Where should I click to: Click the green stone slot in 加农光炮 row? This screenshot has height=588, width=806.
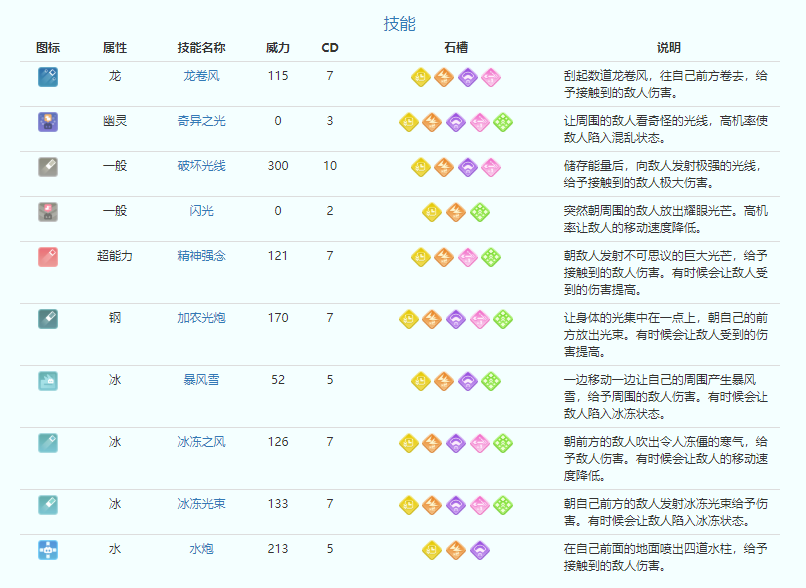click(503, 318)
